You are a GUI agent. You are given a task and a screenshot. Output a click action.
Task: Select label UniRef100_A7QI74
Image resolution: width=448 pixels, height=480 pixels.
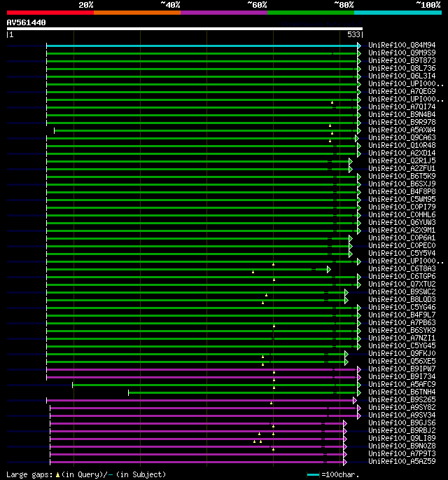click(402, 107)
